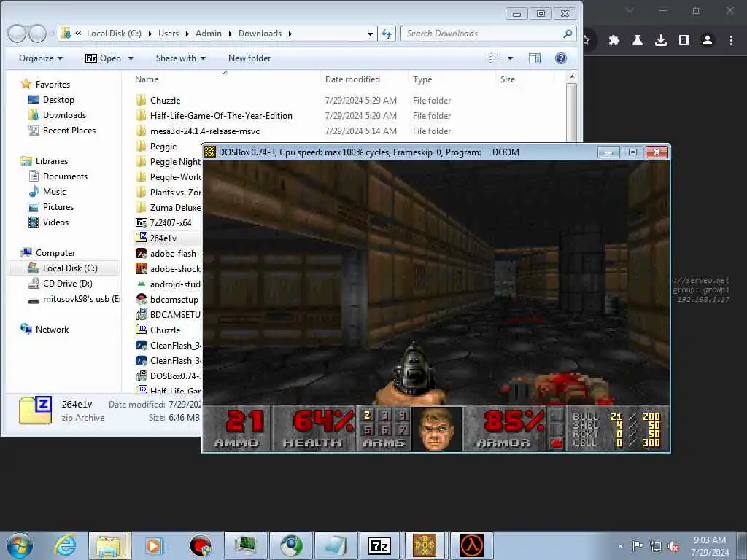The image size is (747, 560).
Task: Sort by Type column header
Action: click(x=451, y=79)
